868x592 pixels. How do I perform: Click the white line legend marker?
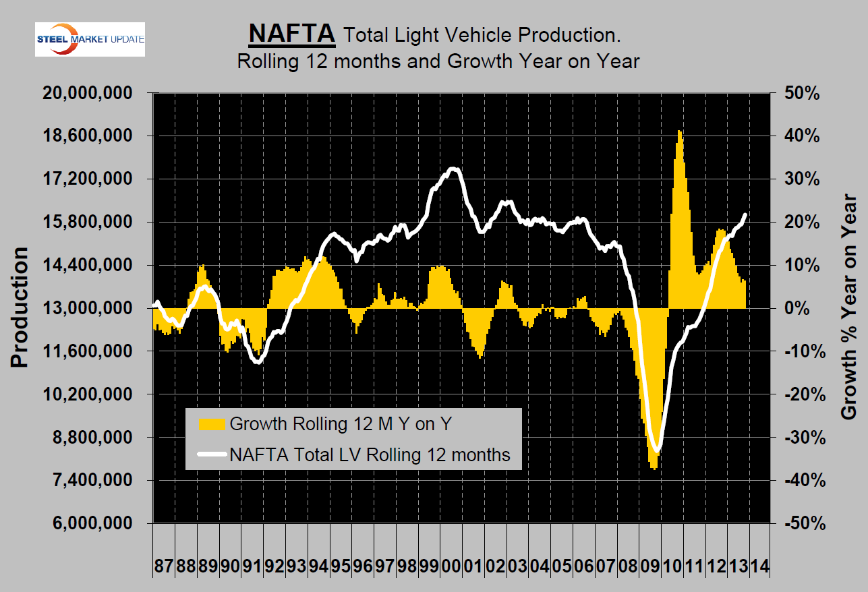point(212,455)
